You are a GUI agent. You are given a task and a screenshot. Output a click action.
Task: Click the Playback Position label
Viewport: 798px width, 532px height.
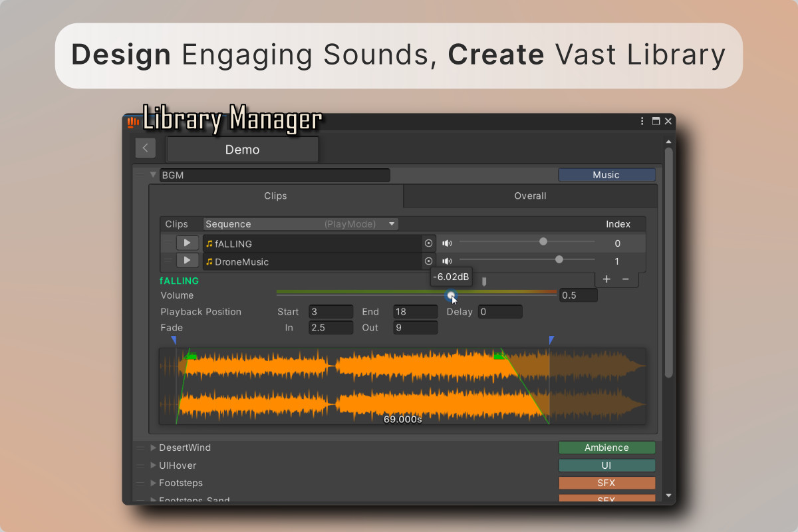201,312
